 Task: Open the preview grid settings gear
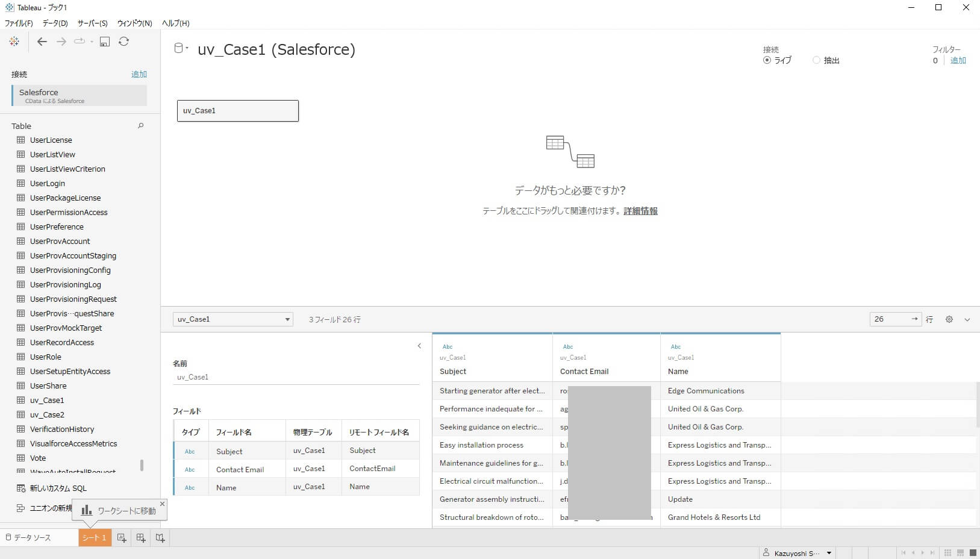[950, 319]
